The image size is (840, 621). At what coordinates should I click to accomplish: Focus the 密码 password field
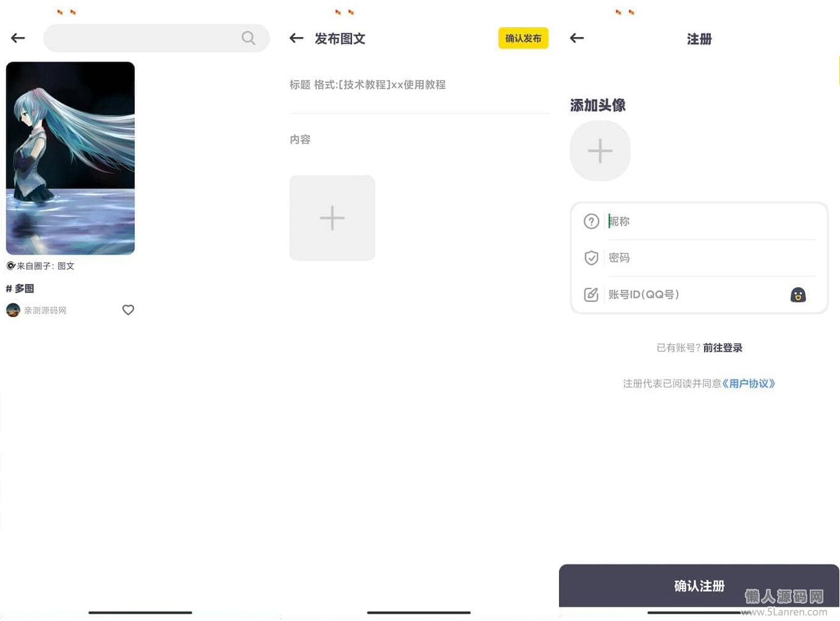712,258
